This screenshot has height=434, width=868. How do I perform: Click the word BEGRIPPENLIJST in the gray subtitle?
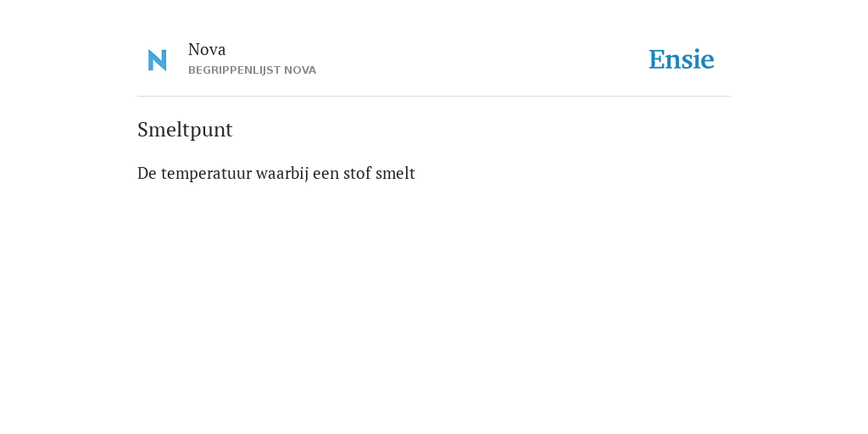(235, 70)
